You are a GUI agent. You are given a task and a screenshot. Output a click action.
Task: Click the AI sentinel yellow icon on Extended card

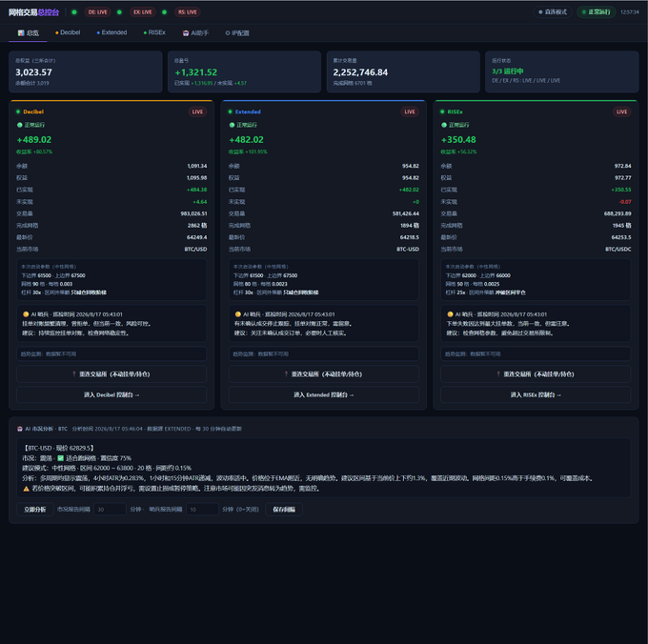(237, 314)
